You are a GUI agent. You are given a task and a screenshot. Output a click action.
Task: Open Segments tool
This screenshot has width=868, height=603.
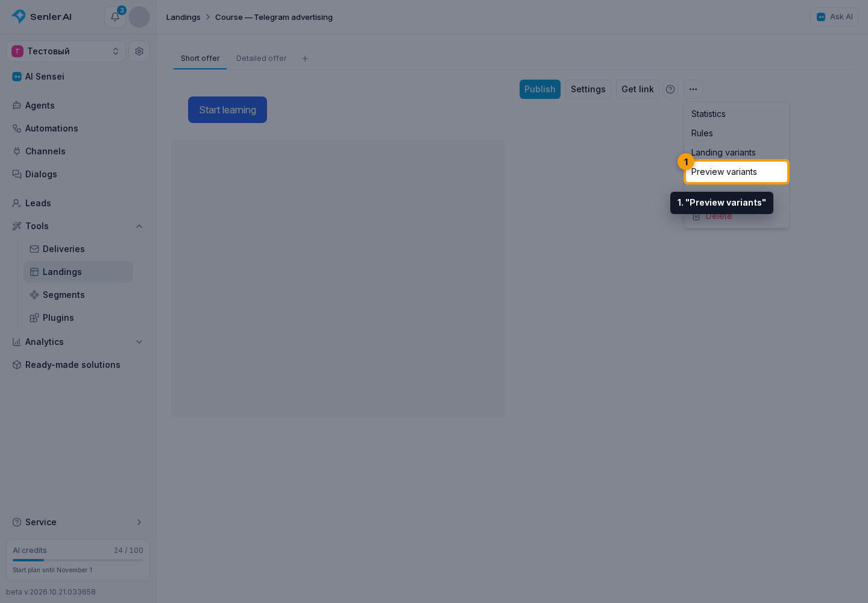point(78,295)
